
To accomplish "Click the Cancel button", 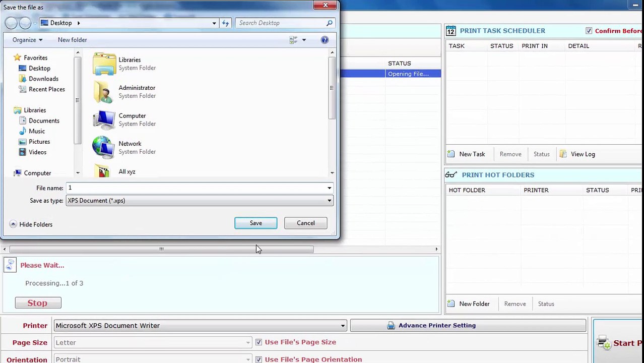I will [305, 223].
